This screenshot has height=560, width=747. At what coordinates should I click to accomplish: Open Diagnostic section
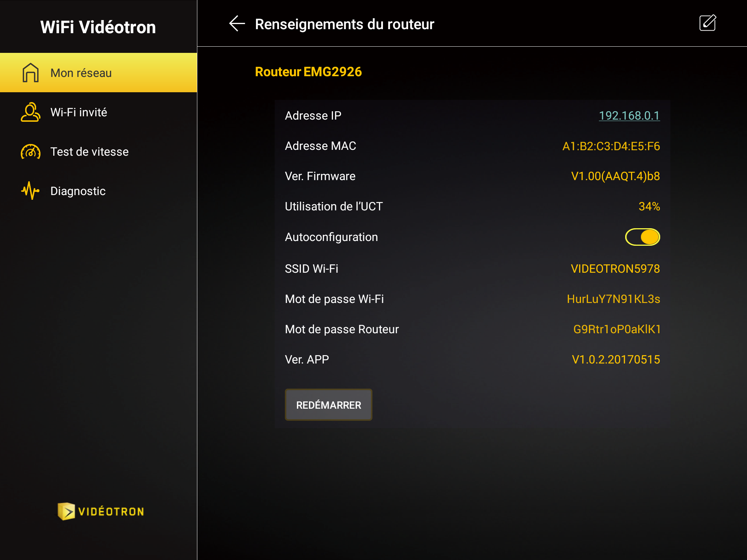coord(98,191)
